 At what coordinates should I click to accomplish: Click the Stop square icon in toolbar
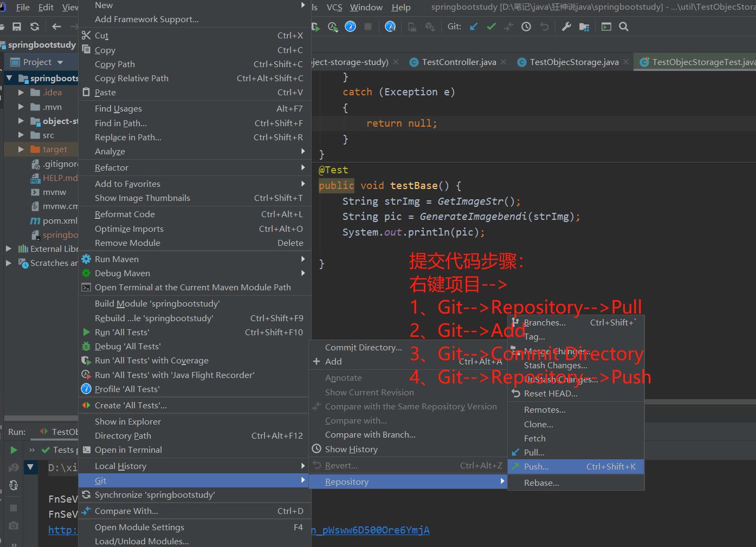(368, 27)
